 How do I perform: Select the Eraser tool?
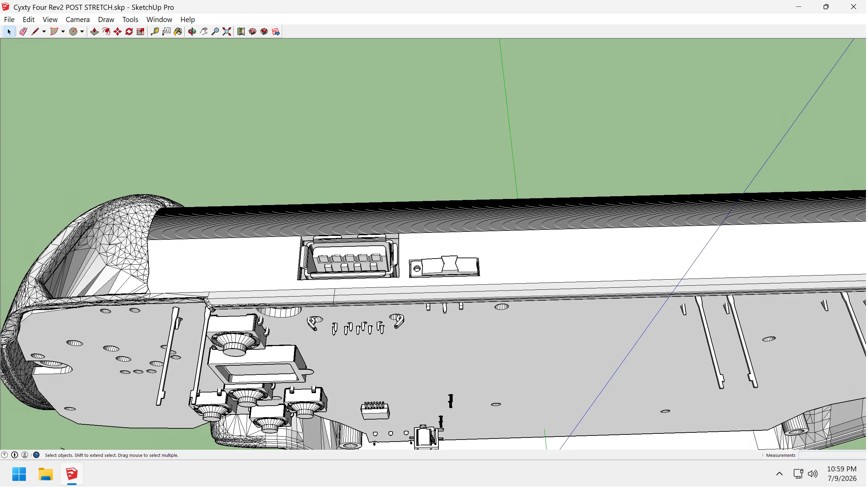[23, 32]
